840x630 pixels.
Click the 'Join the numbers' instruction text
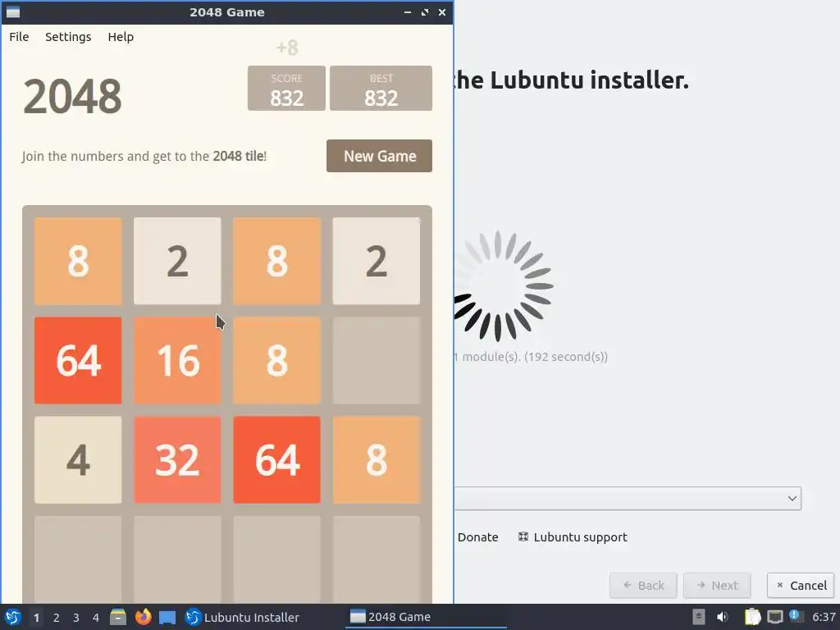144,156
